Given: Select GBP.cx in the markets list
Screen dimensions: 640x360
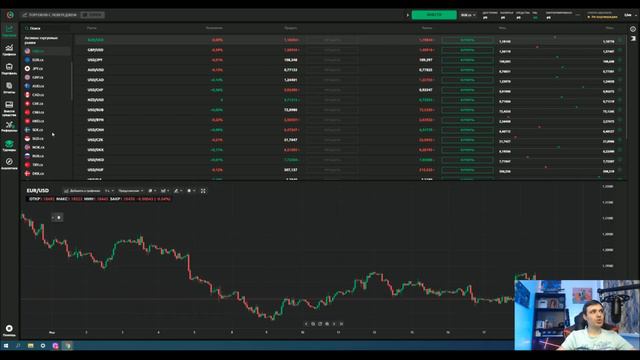Looking at the screenshot, I should (47, 77).
